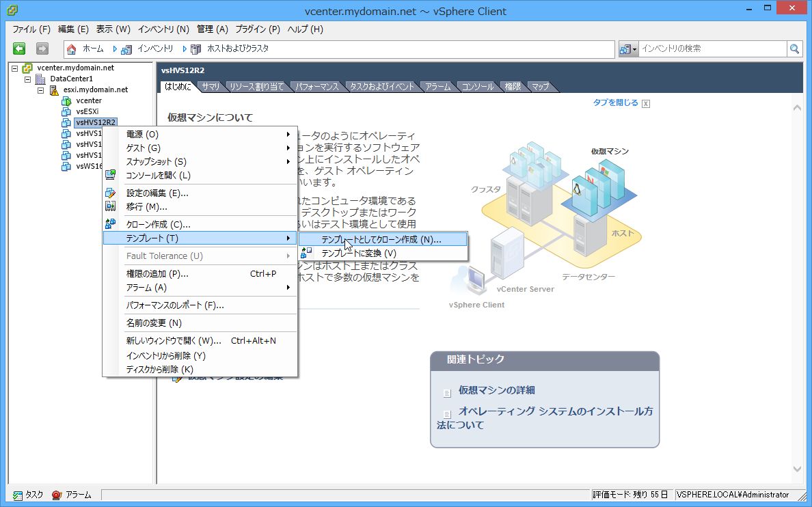Image resolution: width=812 pixels, height=507 pixels.
Task: Open the ファイル (F) menu
Action: 31,29
